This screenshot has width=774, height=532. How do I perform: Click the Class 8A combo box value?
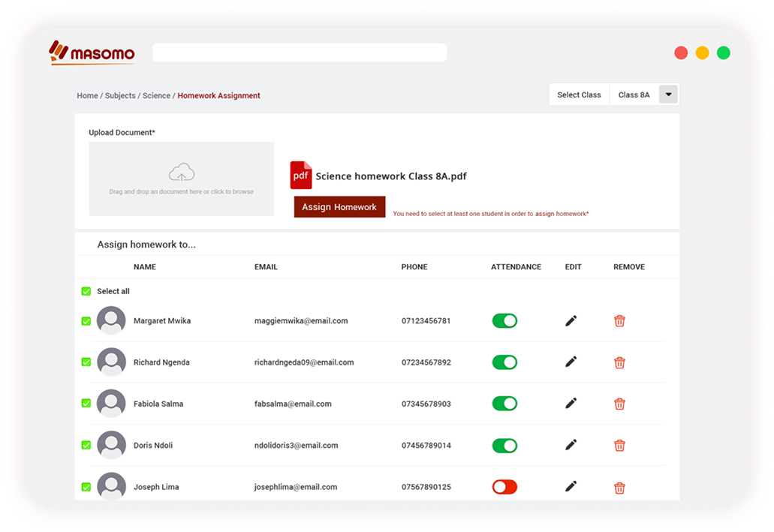634,95
